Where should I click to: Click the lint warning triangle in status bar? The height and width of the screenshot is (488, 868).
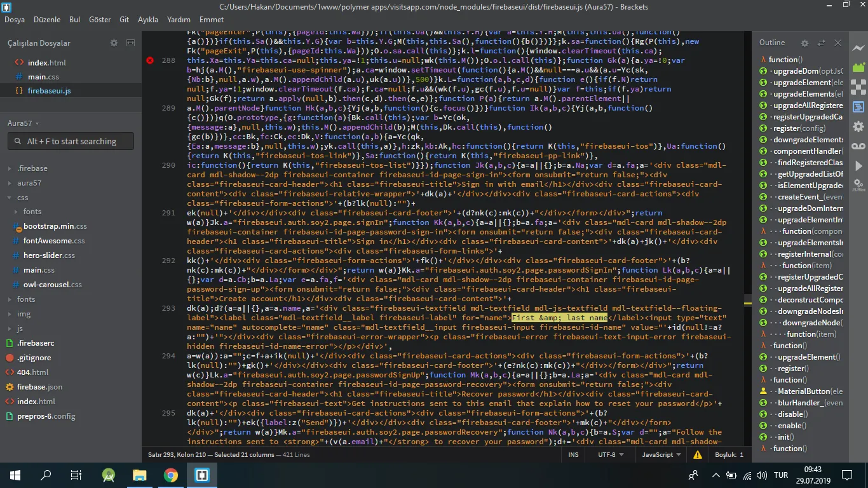click(x=698, y=455)
